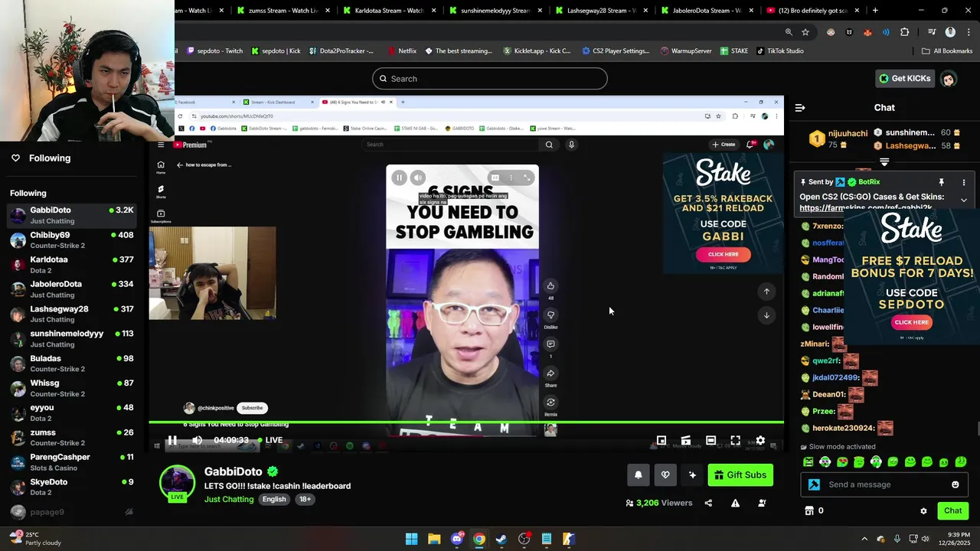Open the emoji picker in chat
This screenshot has width=980, height=551.
pyautogui.click(x=955, y=484)
